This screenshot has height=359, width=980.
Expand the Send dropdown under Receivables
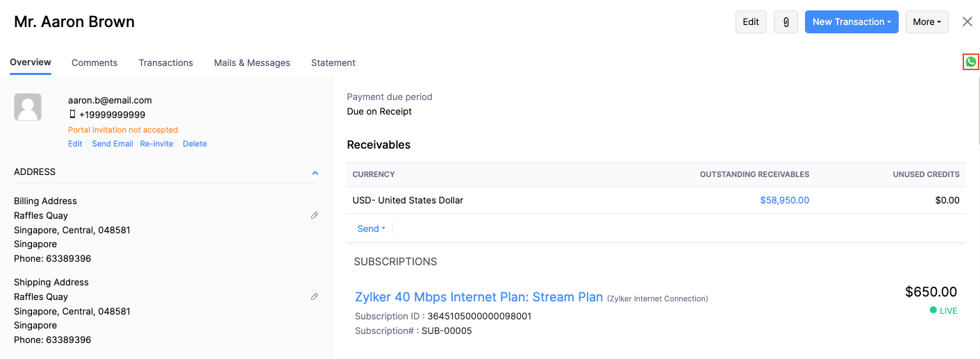[371, 228]
